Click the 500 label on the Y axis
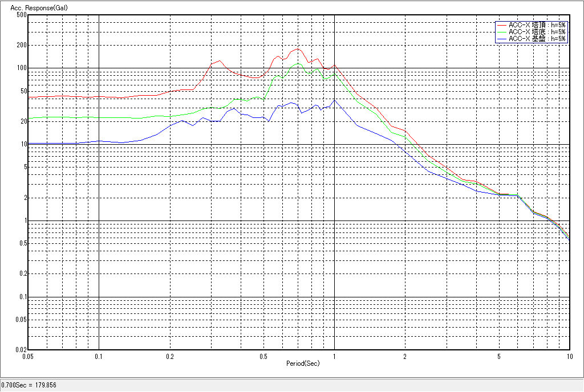Screen dimensions: 584x392 [x=22, y=15]
